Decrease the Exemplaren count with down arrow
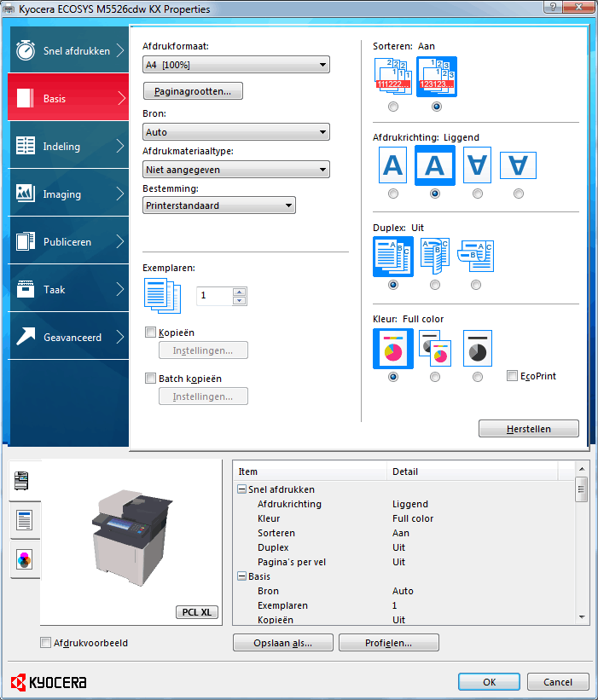Screen dimensions: 598x700 pyautogui.click(x=240, y=300)
